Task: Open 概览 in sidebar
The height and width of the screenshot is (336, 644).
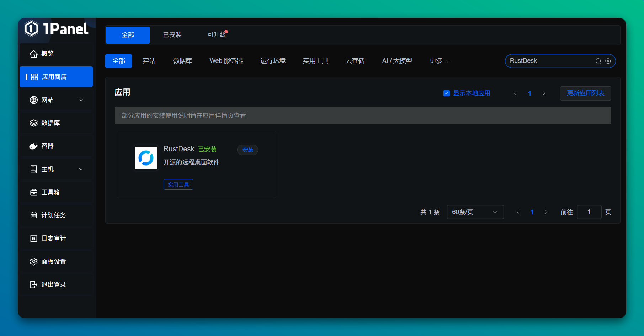Action: (56, 54)
